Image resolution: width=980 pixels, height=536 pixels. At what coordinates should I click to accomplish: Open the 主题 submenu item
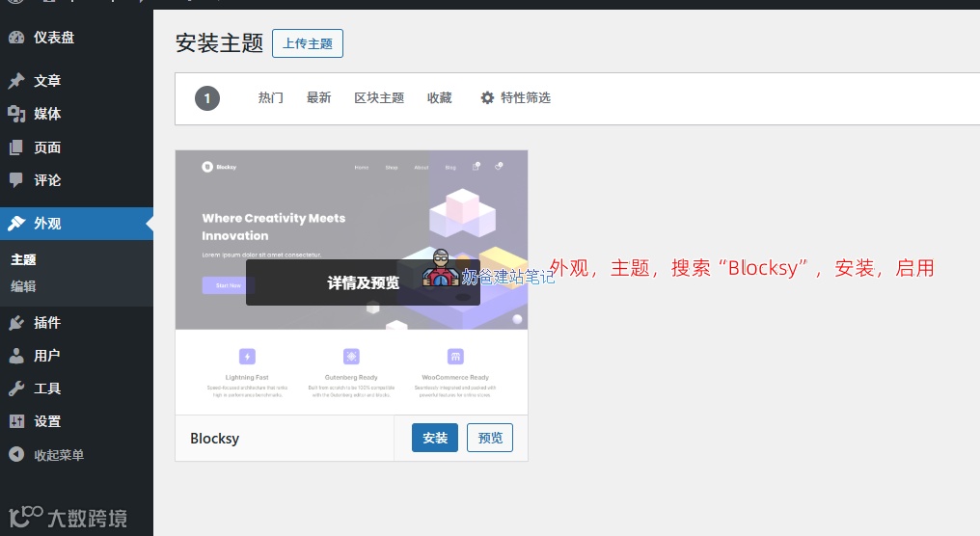pos(23,259)
